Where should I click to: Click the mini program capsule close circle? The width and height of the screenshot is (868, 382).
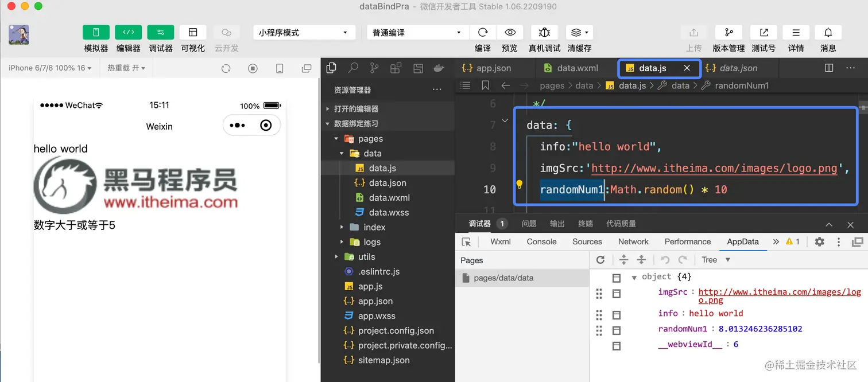tap(266, 125)
